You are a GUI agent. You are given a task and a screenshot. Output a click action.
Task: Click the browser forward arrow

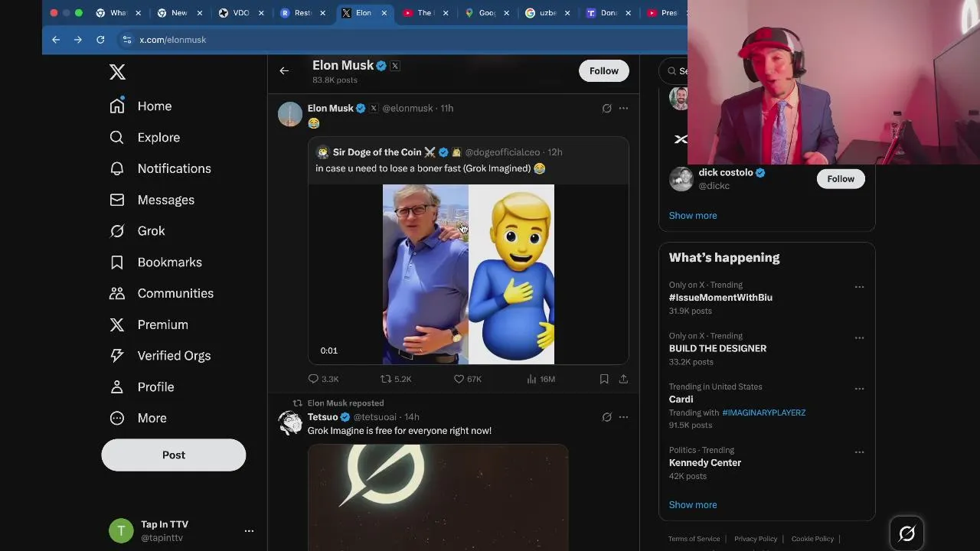point(77,40)
